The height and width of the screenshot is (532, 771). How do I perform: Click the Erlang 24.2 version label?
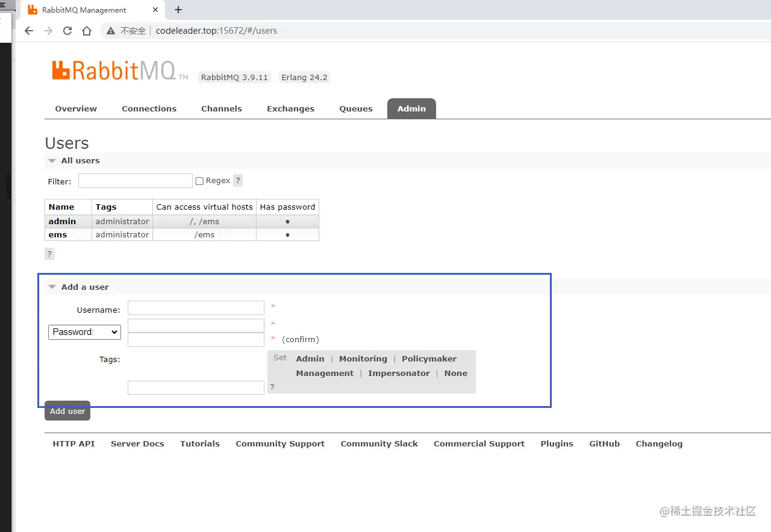(304, 78)
